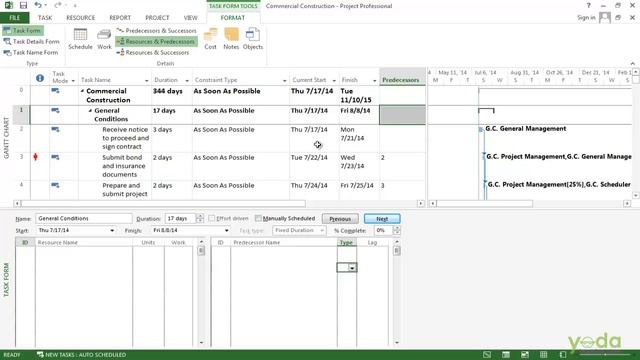The width and height of the screenshot is (640, 360).
Task: Choose Resources & Predecessors detail
Action: pos(156,42)
